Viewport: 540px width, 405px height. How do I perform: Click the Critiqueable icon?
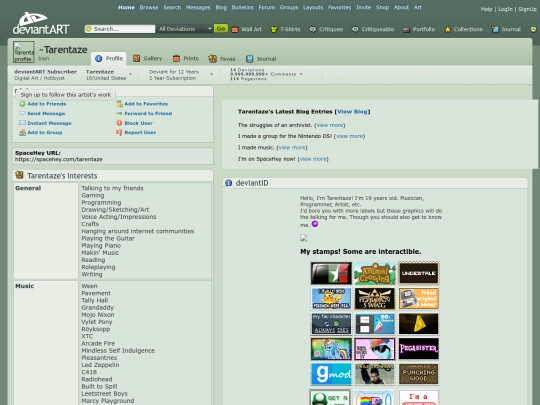point(355,29)
